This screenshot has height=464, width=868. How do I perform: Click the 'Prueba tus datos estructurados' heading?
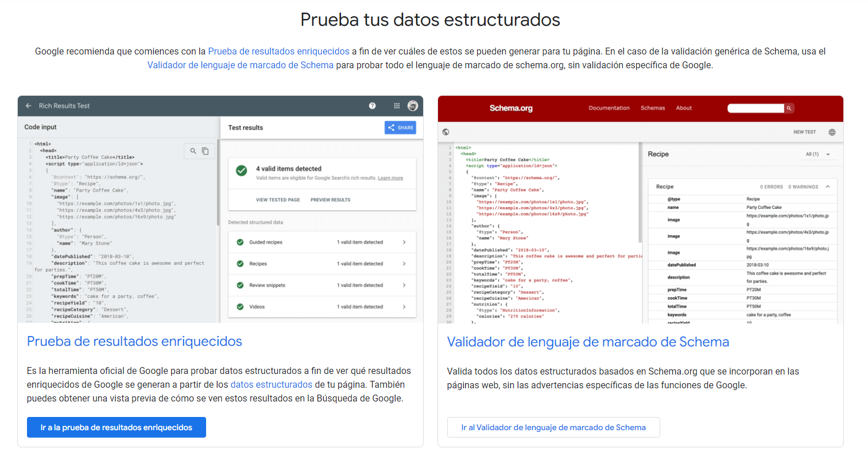(431, 20)
